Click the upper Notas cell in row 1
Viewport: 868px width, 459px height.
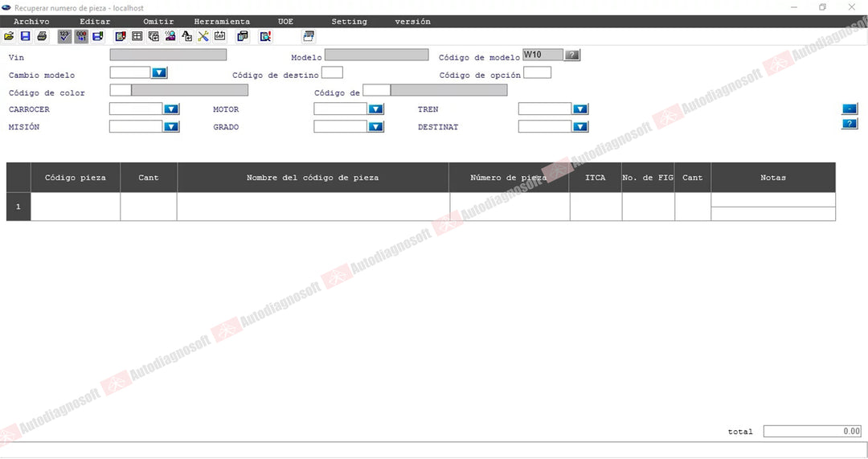(773, 200)
